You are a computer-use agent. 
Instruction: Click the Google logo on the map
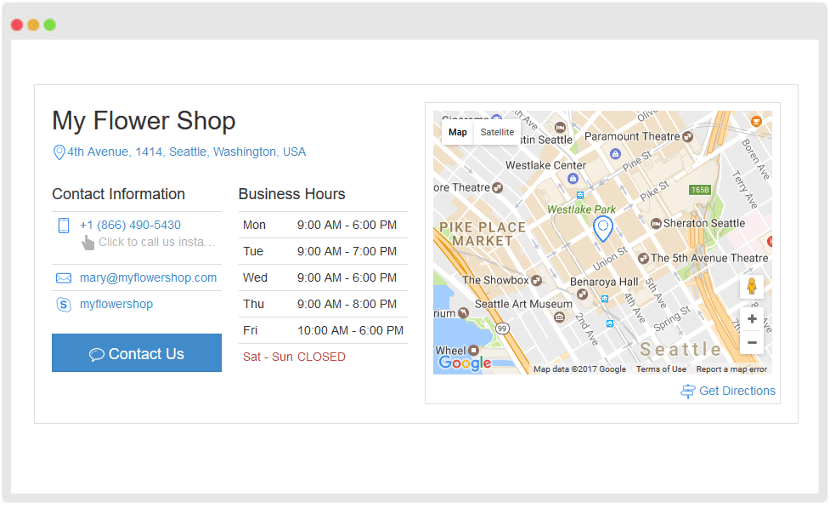[x=464, y=363]
